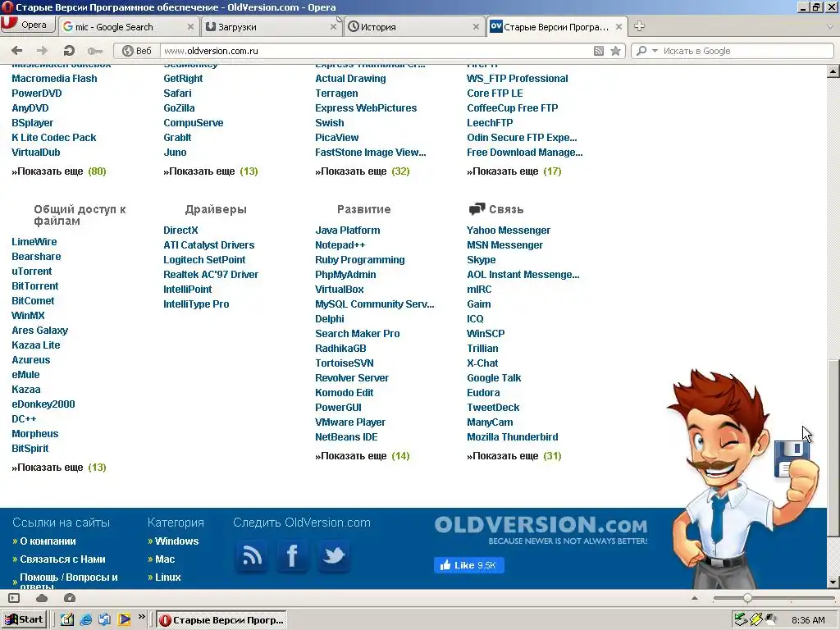Viewport: 840px width, 630px height.
Task: Launch Internet Explorer from quick launch
Action: [85, 620]
